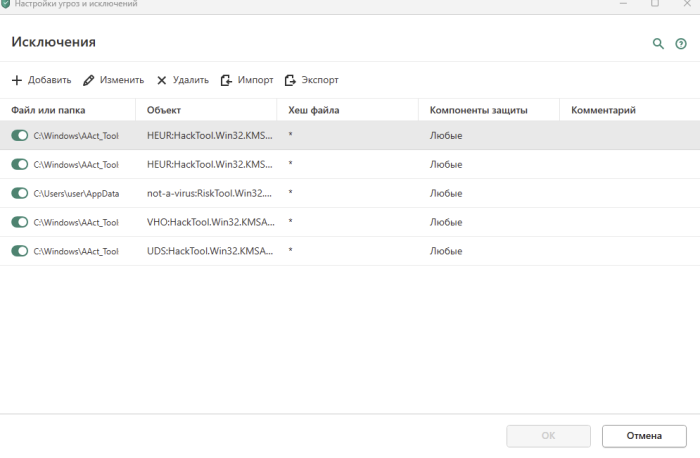Click the asterisk hash in the UDS:HackTool row
The height and width of the screenshot is (458, 700).
(290, 250)
